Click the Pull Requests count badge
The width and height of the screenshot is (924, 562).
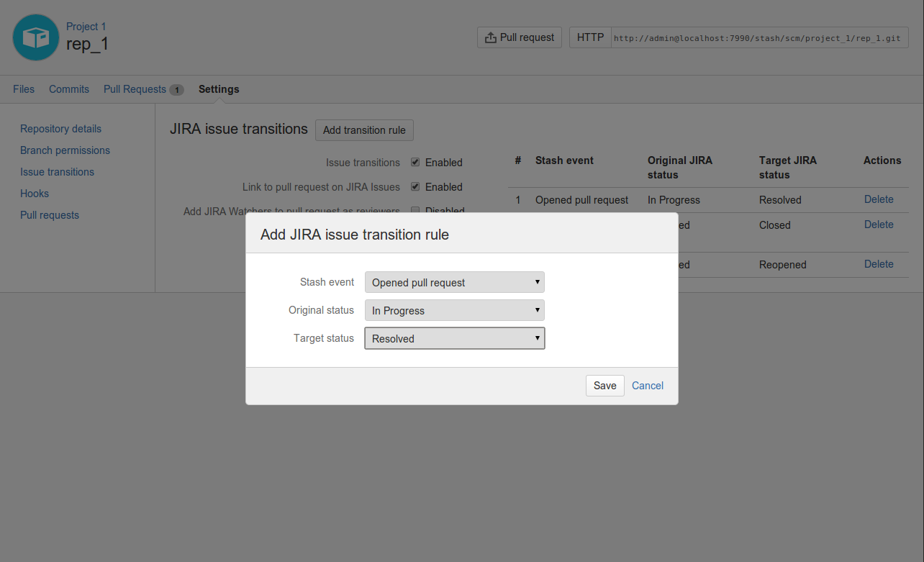click(x=176, y=90)
